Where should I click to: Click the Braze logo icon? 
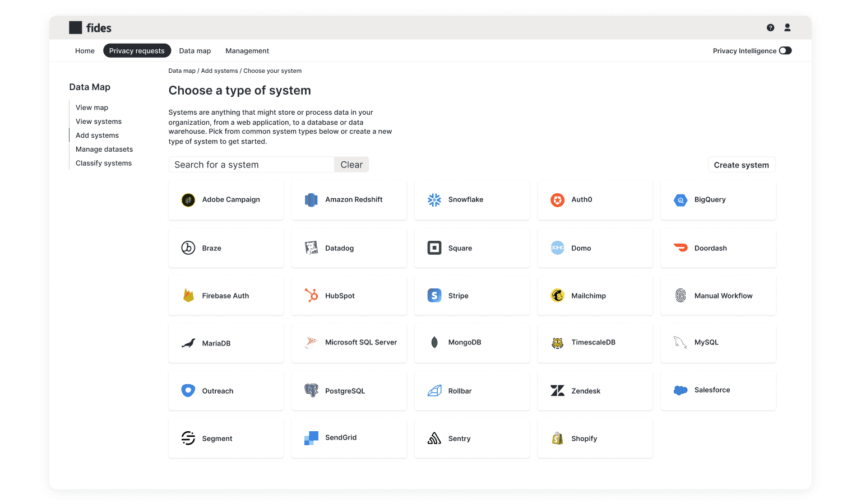[188, 248]
